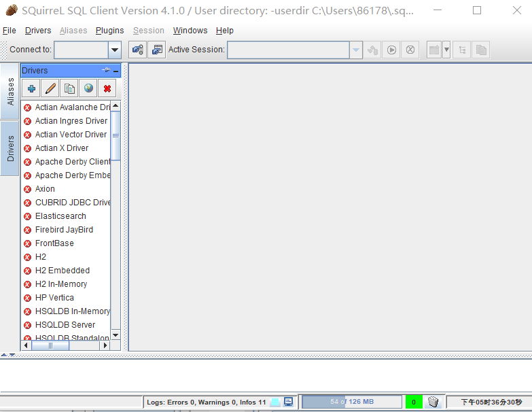Select the CUBRID JDBC Driver entry
The height and width of the screenshot is (412, 532).
click(x=67, y=203)
